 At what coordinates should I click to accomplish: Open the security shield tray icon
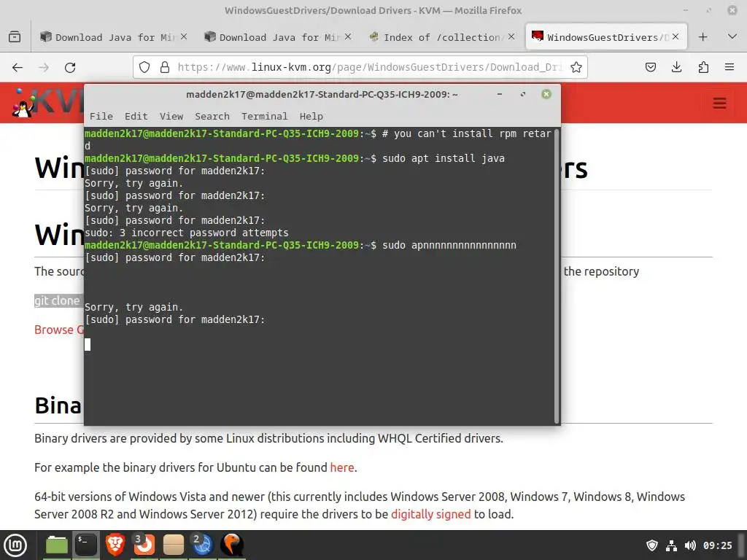(651, 545)
